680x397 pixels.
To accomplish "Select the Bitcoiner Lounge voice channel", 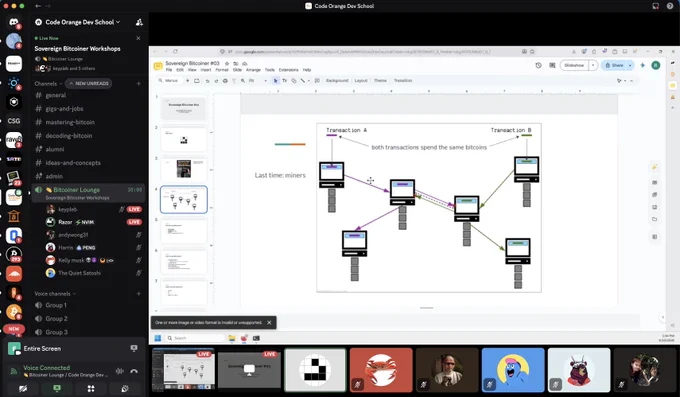I will click(x=88, y=193).
